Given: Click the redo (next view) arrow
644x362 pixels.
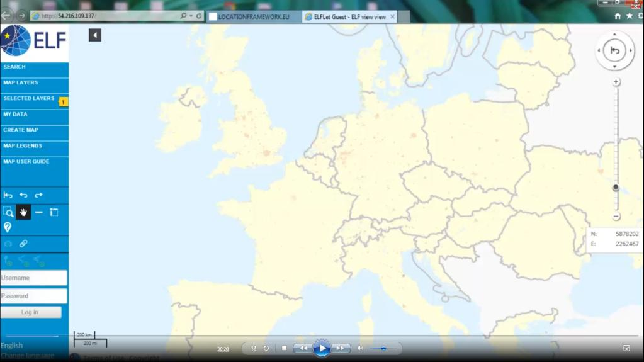Looking at the screenshot, I should tap(38, 195).
